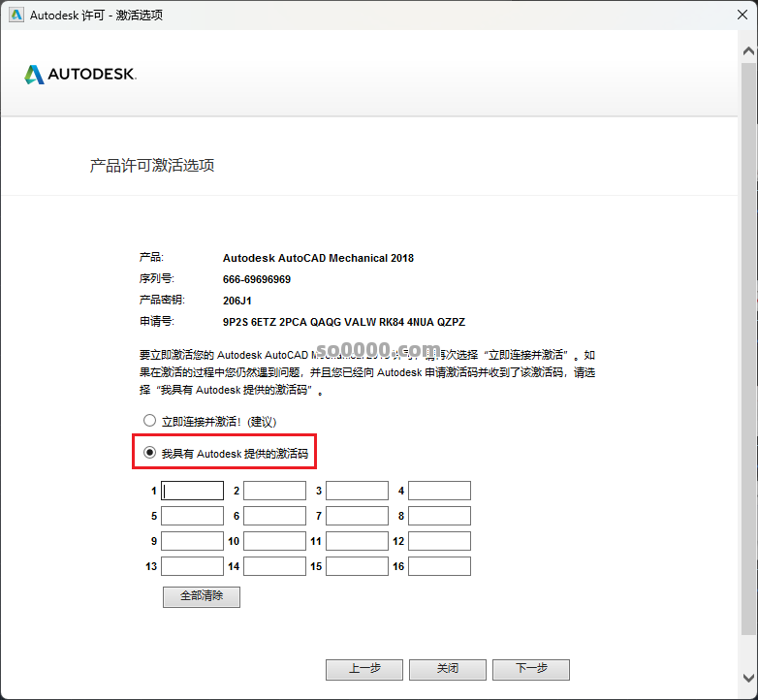Choose '我具有 Autodesk 提供的激活码' radio option

149,452
